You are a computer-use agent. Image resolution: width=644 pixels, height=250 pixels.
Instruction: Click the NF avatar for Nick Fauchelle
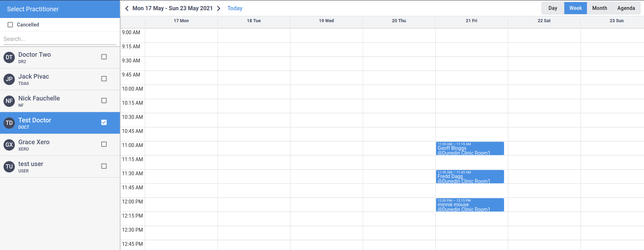[x=9, y=101]
